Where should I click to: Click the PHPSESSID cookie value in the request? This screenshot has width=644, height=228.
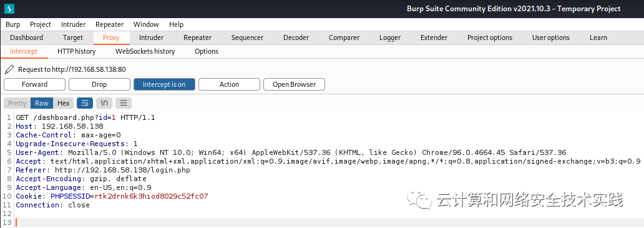point(151,196)
